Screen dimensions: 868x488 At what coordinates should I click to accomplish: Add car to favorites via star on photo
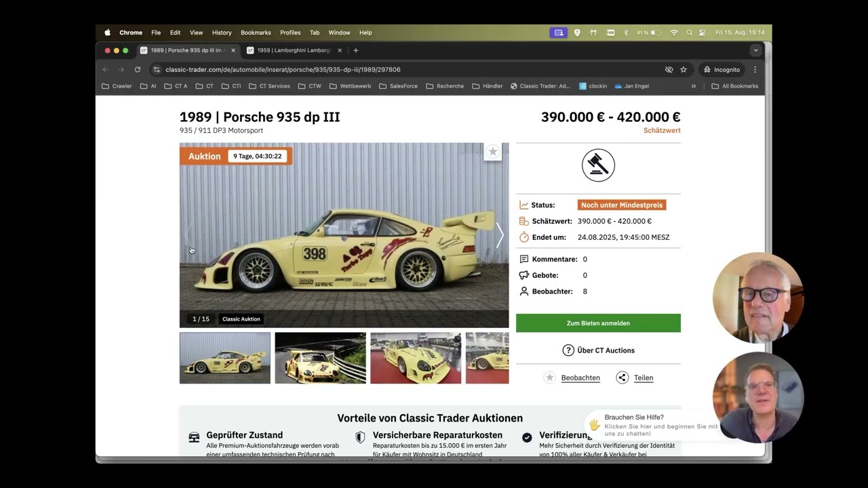pos(493,152)
